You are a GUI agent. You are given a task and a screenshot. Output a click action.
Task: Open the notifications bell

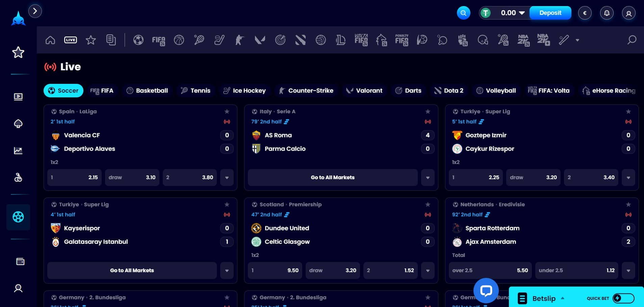click(607, 13)
